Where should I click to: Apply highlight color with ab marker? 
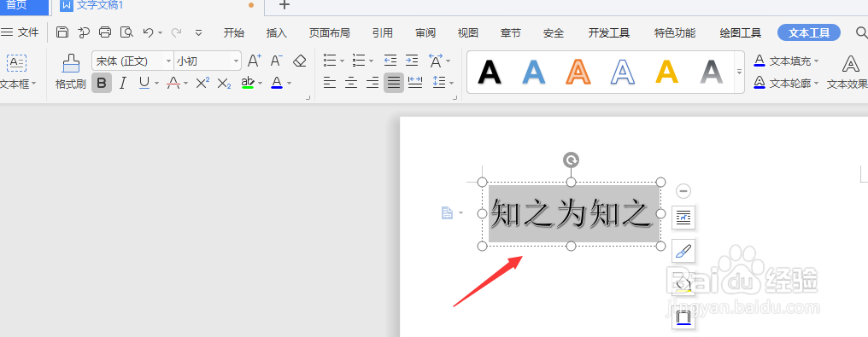coord(248,84)
